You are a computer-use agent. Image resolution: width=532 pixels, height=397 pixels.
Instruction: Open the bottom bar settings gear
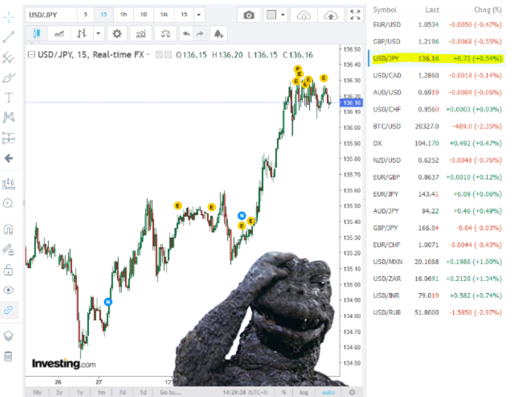pos(352,392)
